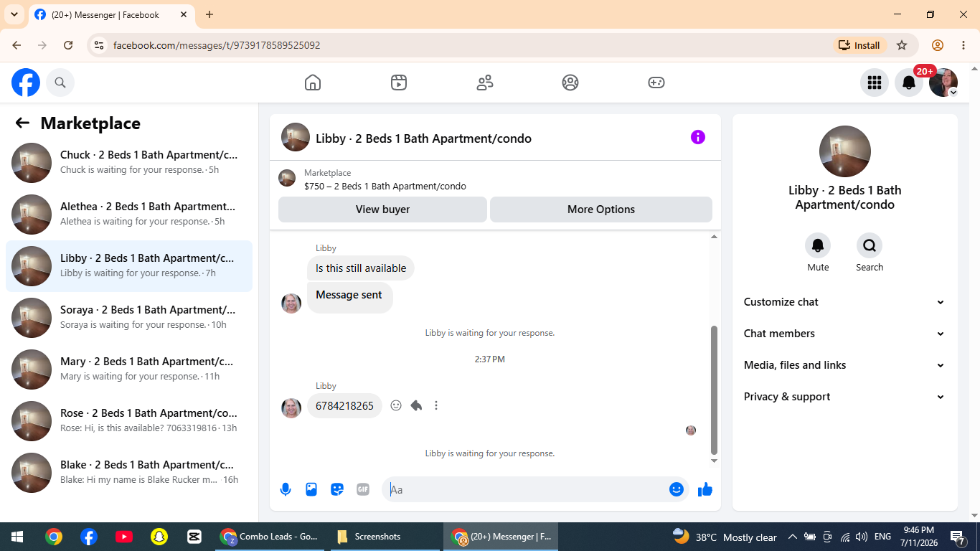Open new browser tab
This screenshot has height=551, width=980.
pos(209,14)
